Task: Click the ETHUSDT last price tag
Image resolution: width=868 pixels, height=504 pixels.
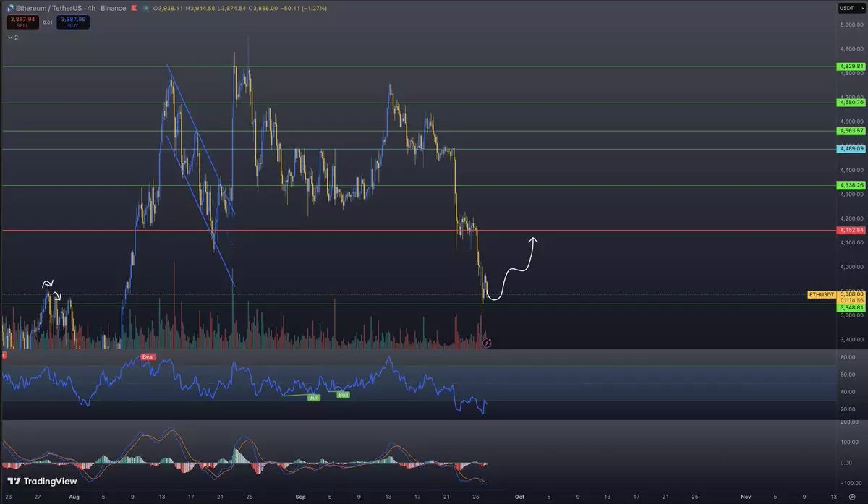Action: coord(822,295)
